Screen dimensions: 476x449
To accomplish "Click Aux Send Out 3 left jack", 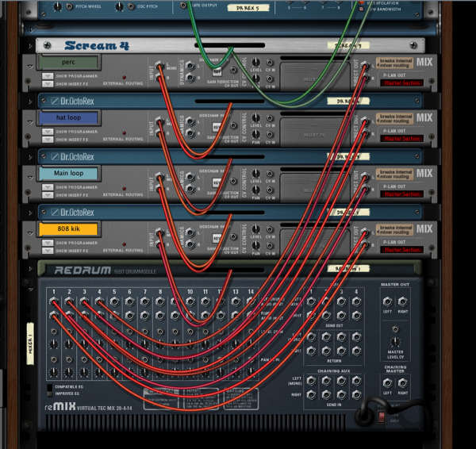I will click(x=341, y=301).
